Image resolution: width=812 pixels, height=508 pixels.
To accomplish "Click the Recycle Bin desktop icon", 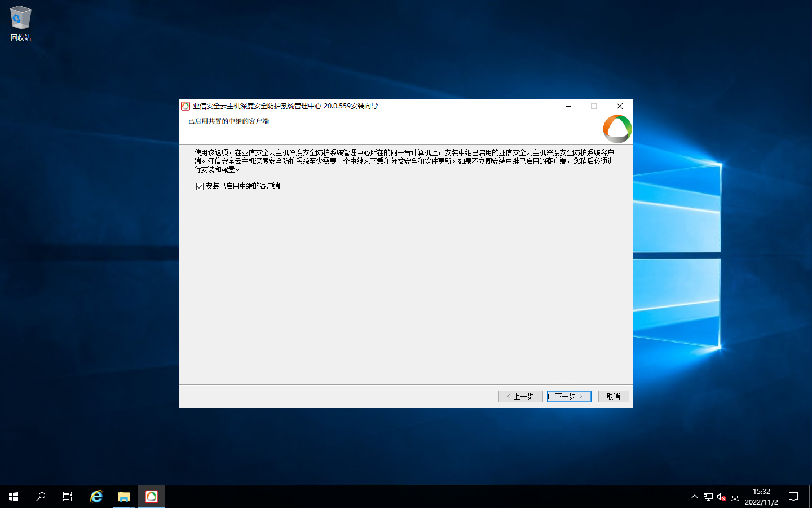I will tap(21, 23).
